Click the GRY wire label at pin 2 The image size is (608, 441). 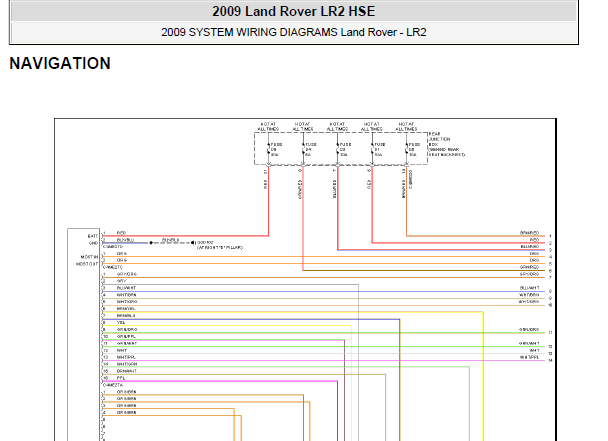click(x=121, y=281)
